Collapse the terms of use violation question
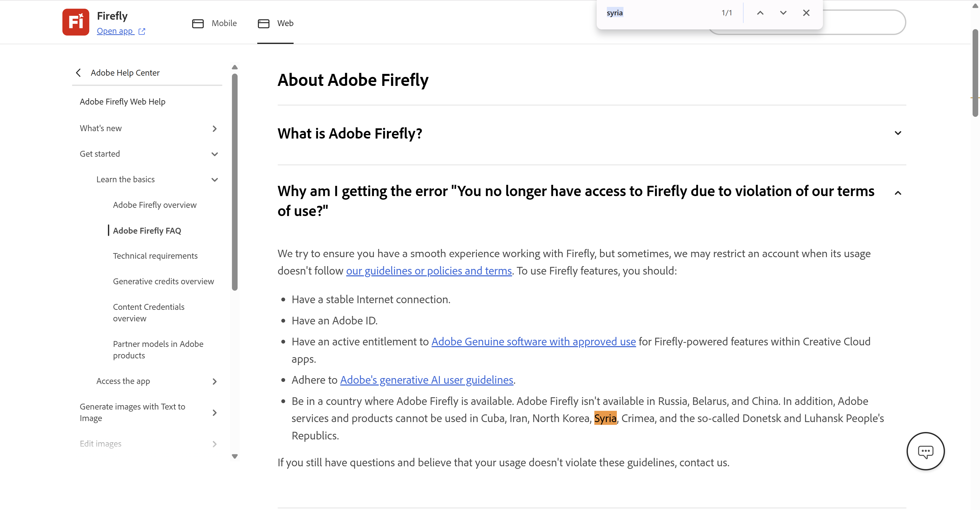This screenshot has height=510, width=980. pyautogui.click(x=898, y=193)
